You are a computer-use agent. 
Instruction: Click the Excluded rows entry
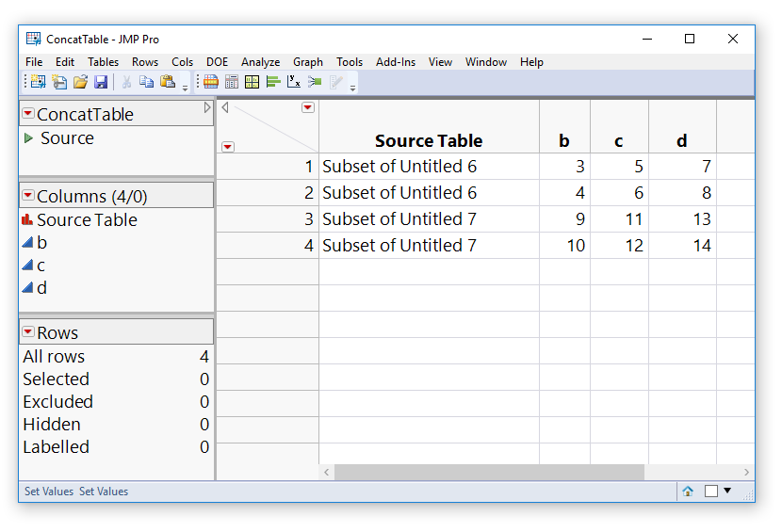(116, 401)
